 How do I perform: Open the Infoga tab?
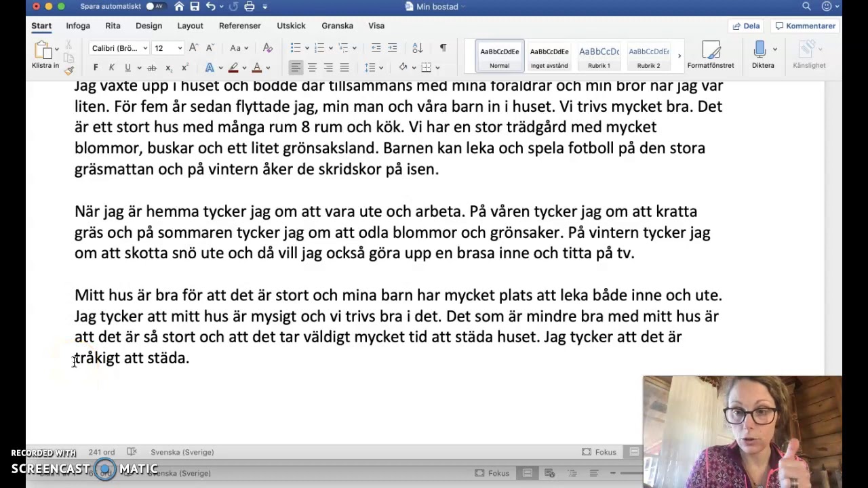pyautogui.click(x=78, y=26)
